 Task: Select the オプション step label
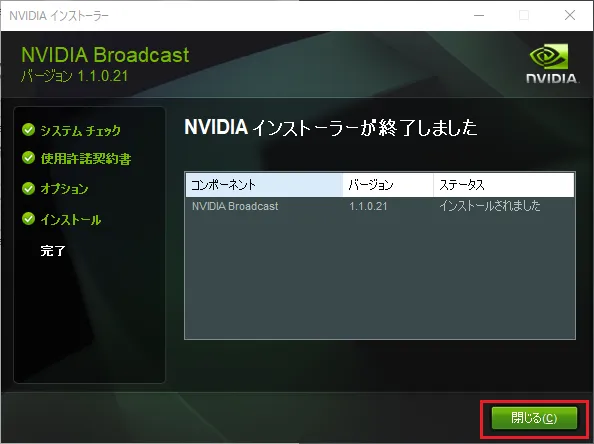(64, 189)
